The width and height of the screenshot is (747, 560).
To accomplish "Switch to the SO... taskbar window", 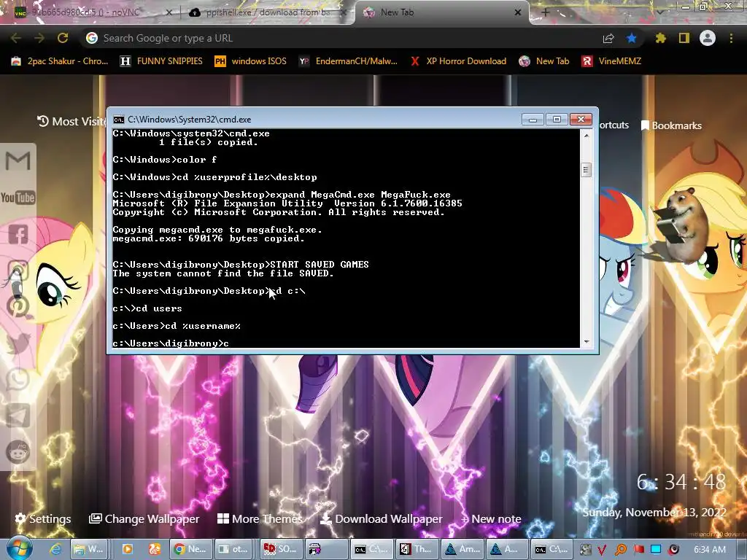I will [x=281, y=549].
